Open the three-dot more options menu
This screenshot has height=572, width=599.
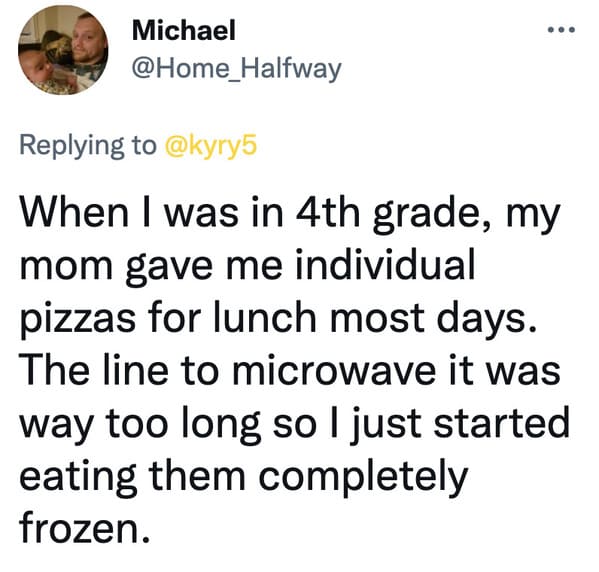tap(561, 29)
